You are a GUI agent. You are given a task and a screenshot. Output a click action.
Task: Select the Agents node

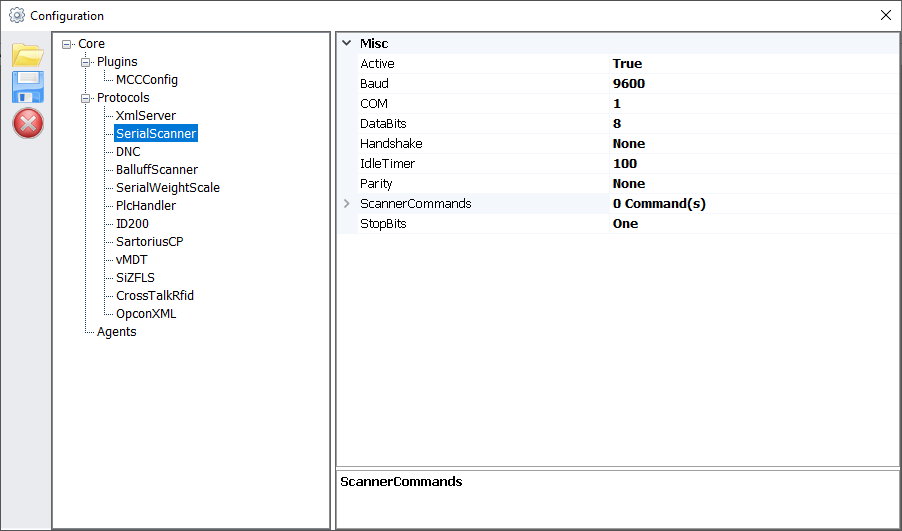coord(116,332)
